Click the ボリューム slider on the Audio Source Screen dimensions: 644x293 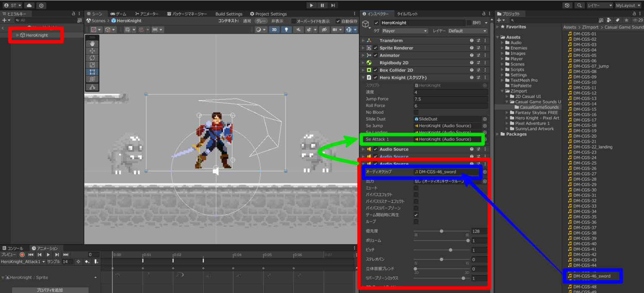coord(468,240)
